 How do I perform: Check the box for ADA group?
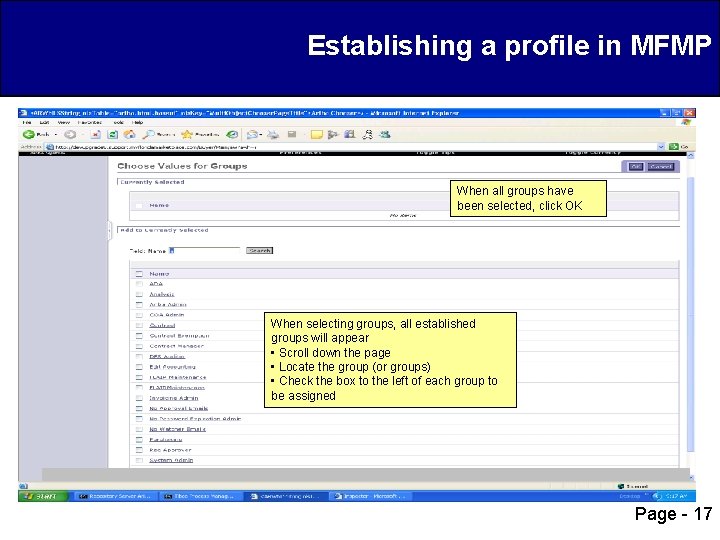point(139,284)
